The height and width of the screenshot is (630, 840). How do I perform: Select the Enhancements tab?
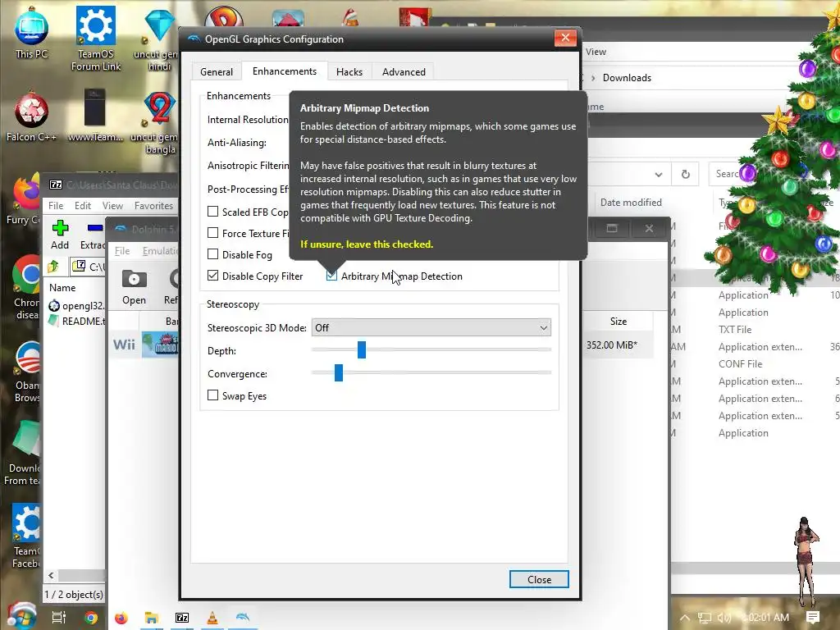tap(285, 71)
